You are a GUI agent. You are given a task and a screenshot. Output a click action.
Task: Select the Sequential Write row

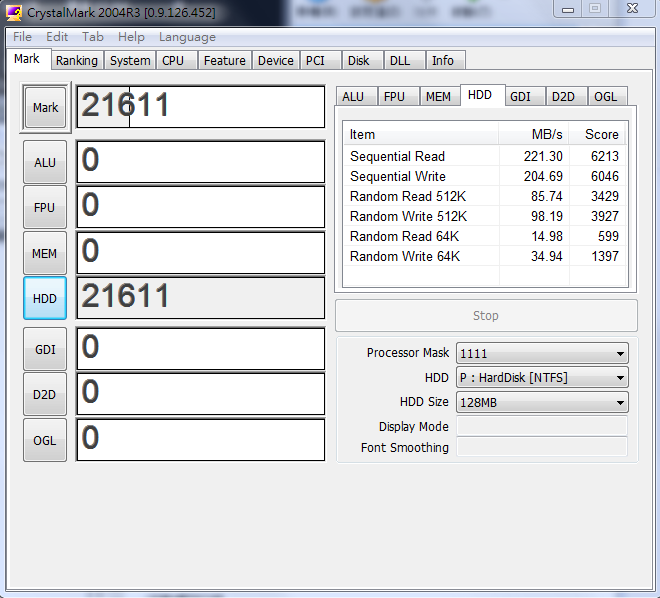(x=485, y=176)
